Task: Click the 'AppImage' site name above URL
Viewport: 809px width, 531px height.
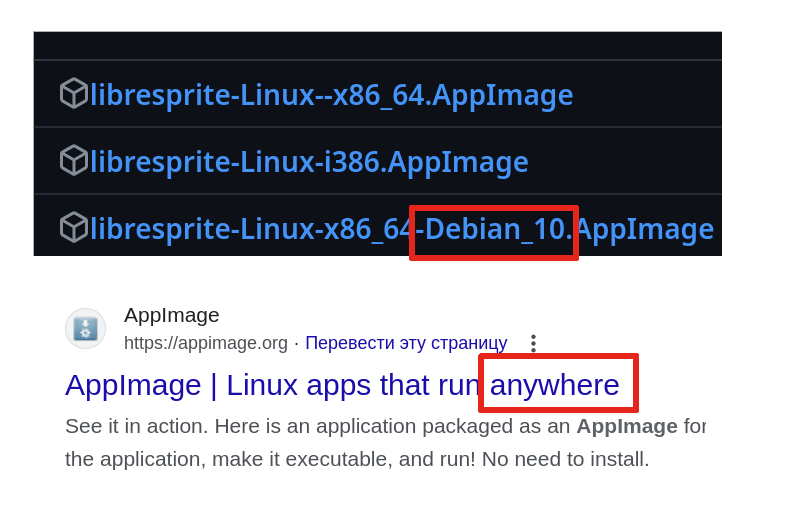Action: (x=171, y=315)
